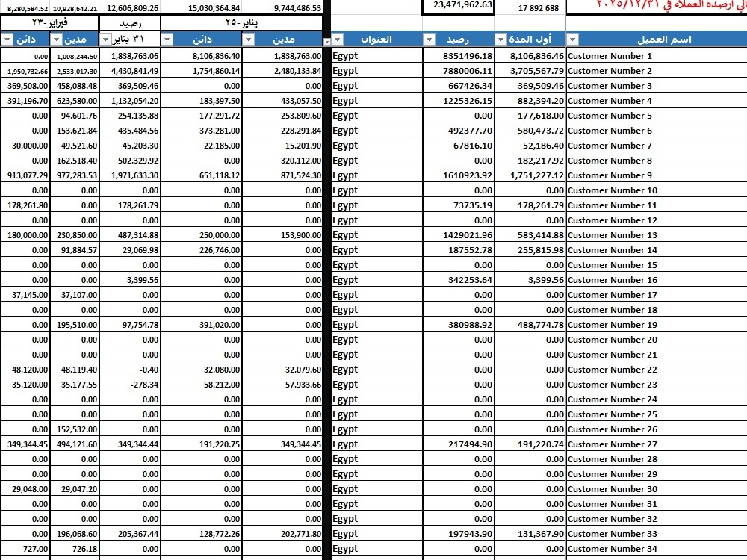Viewport: 747px width, 560px height.
Task: Click the balance cell 8351496.18
Action: pyautogui.click(x=459, y=56)
